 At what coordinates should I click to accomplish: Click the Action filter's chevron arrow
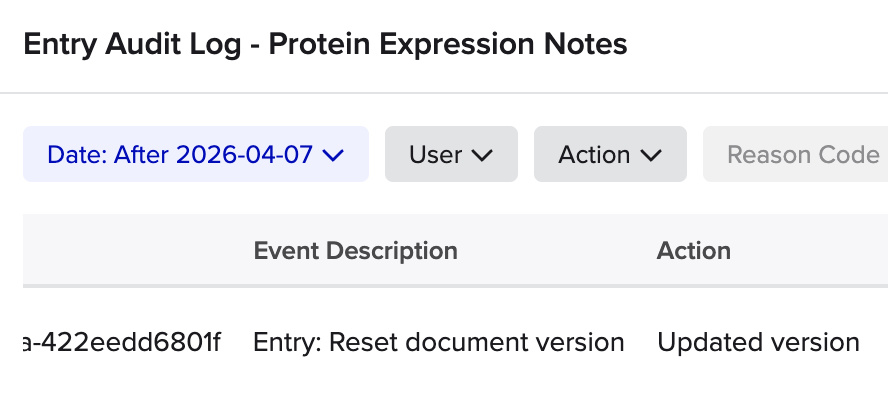(652, 155)
